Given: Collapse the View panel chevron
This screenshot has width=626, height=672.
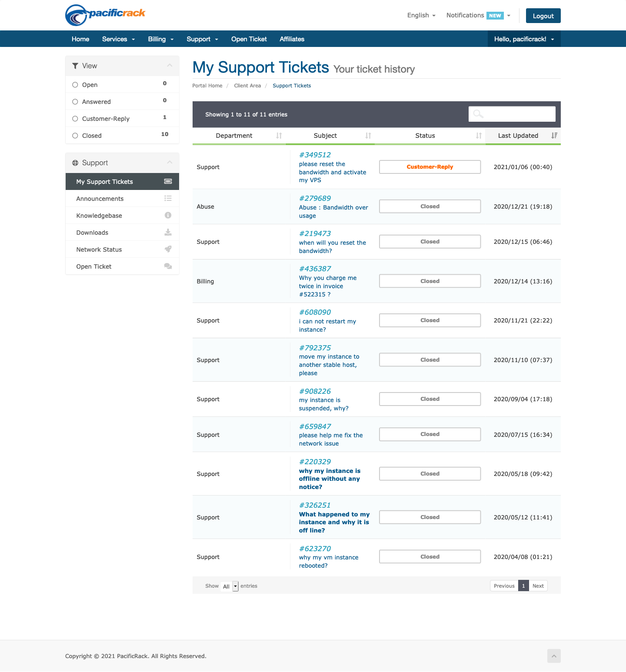Looking at the screenshot, I should pyautogui.click(x=170, y=66).
